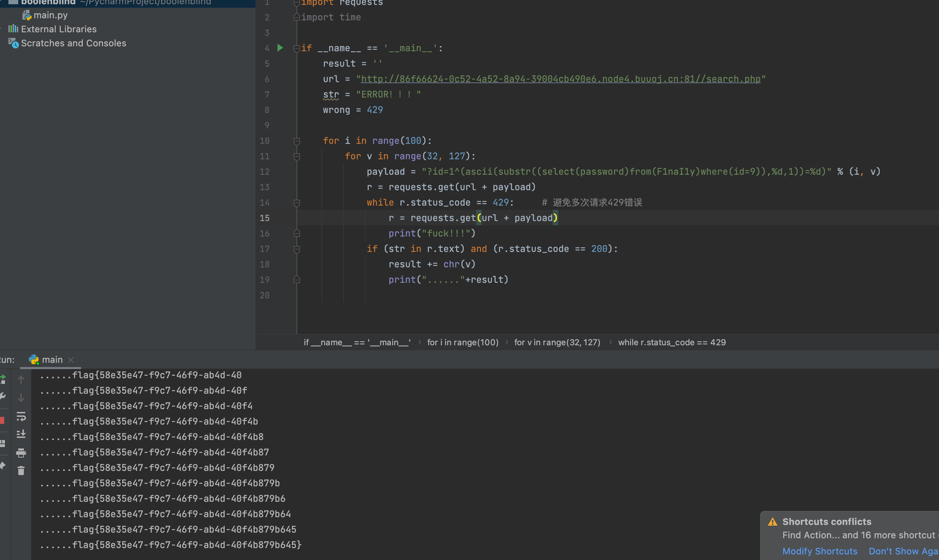Click line number 15 in gutter

pyautogui.click(x=265, y=218)
